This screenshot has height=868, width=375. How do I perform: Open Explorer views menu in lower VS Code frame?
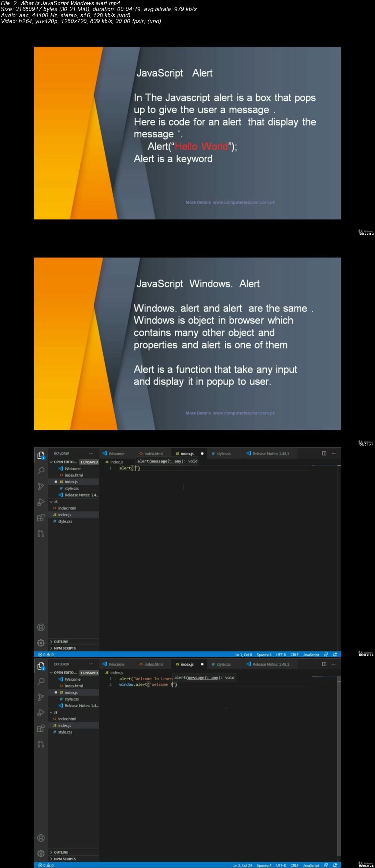[x=91, y=664]
